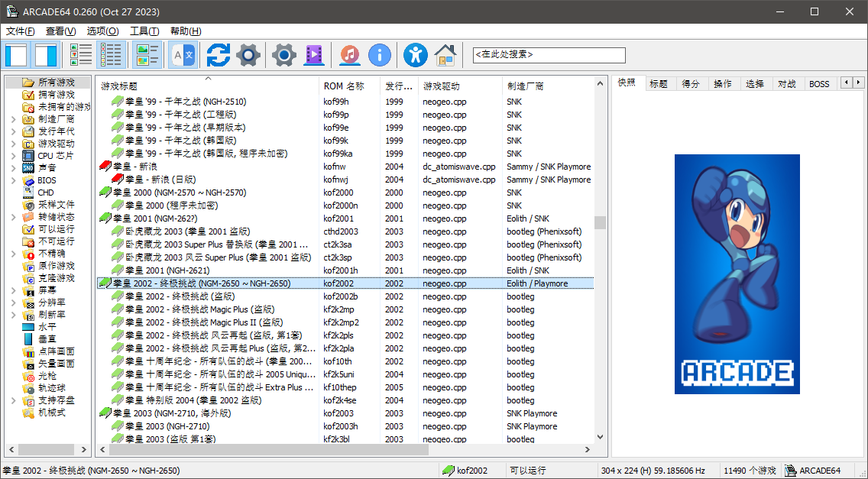Viewport: 868px width, 479px height.
Task: Select 轨迹球 filter in the tree
Action: (51, 387)
